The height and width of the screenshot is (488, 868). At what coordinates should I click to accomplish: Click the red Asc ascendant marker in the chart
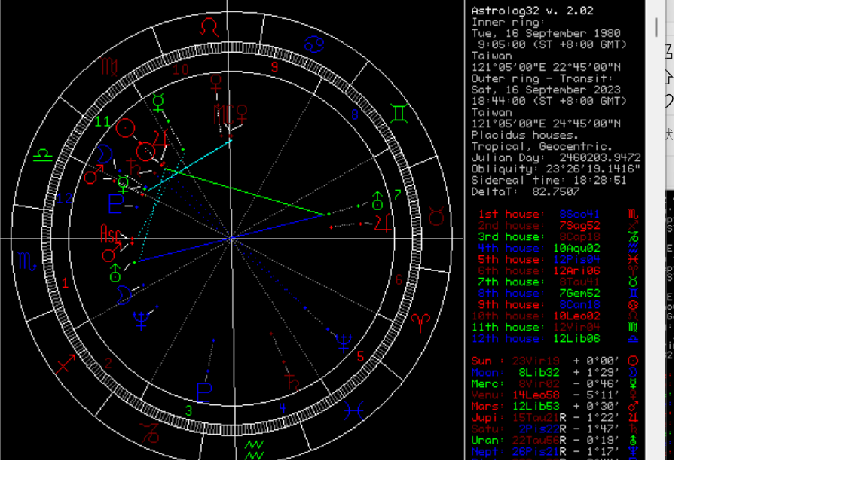coord(110,235)
